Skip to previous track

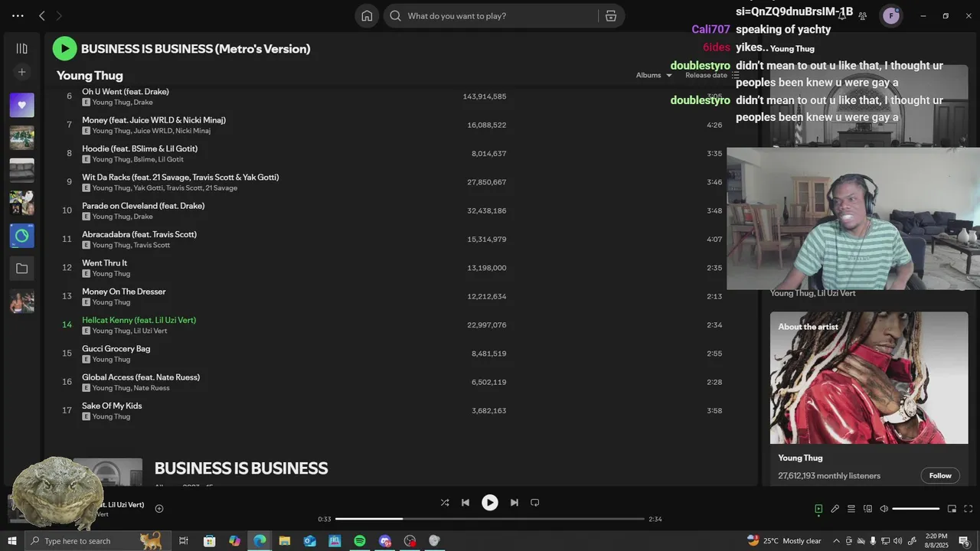pos(465,503)
